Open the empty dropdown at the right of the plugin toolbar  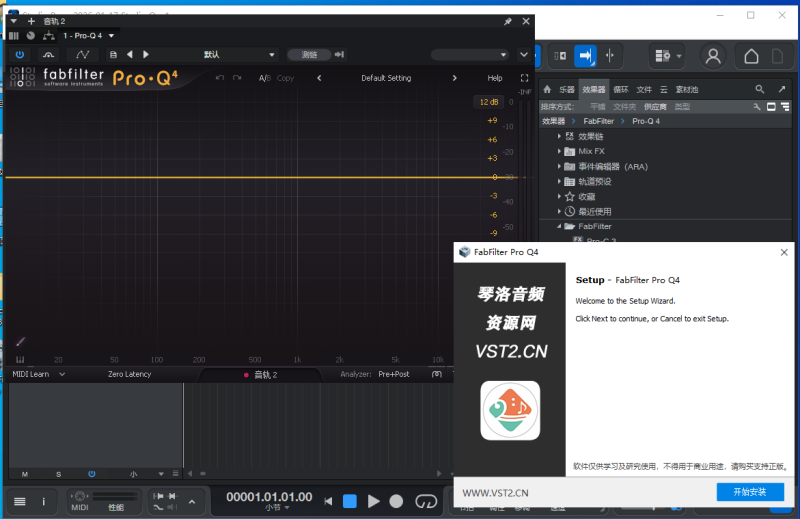469,55
